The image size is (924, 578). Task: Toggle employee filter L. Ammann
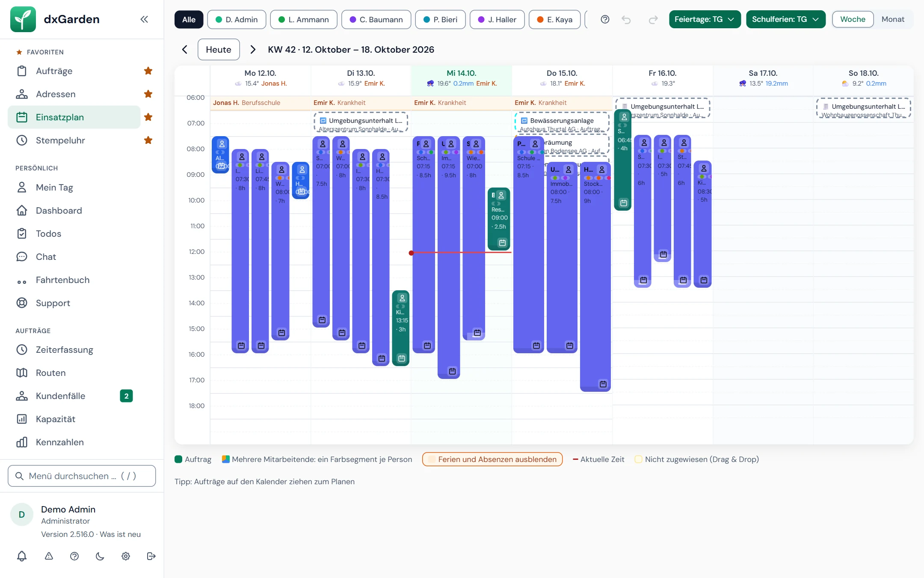(304, 20)
